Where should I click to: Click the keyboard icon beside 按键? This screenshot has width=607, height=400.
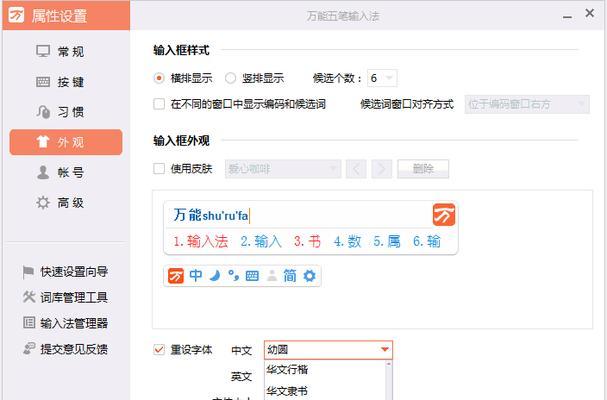pos(43,82)
